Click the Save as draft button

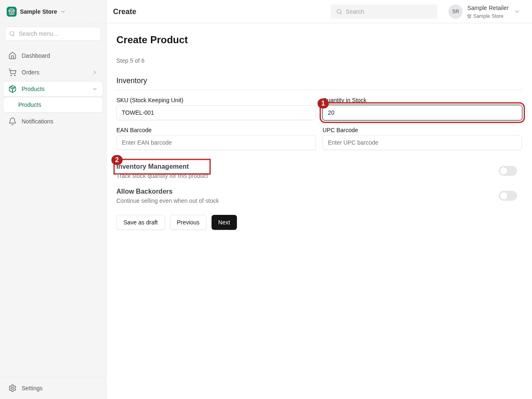(x=140, y=222)
